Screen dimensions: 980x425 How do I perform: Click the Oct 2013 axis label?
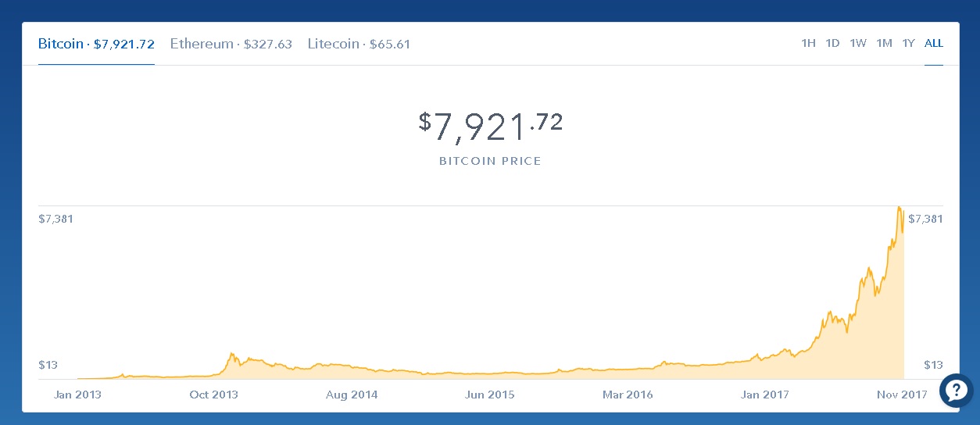coord(215,395)
